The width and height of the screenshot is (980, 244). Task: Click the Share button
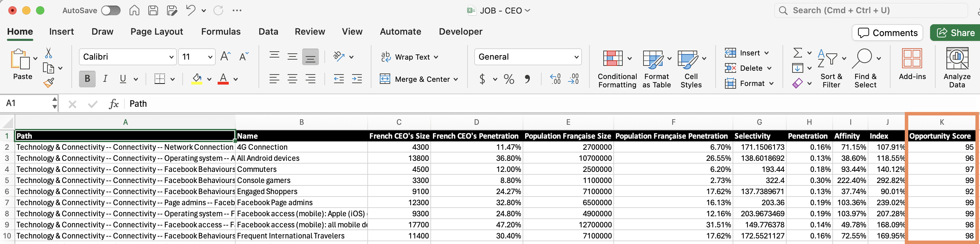pyautogui.click(x=955, y=33)
